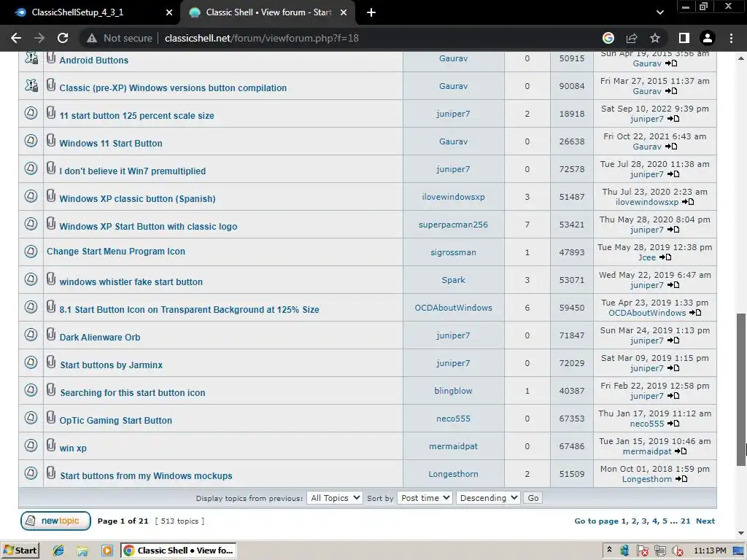The height and width of the screenshot is (560, 747).
Task: View author profile Spark
Action: [x=453, y=280]
